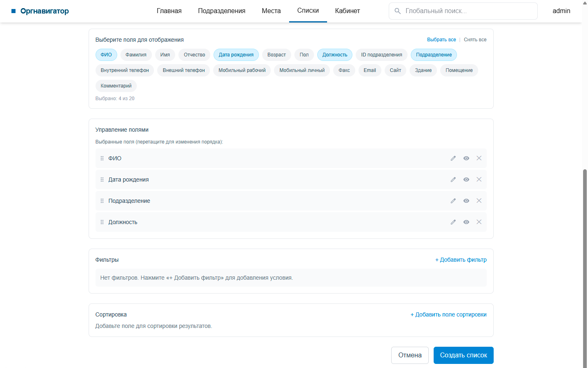Viewport: 588px width, 368px height.
Task: Click the Создать список button
Action: (463, 355)
